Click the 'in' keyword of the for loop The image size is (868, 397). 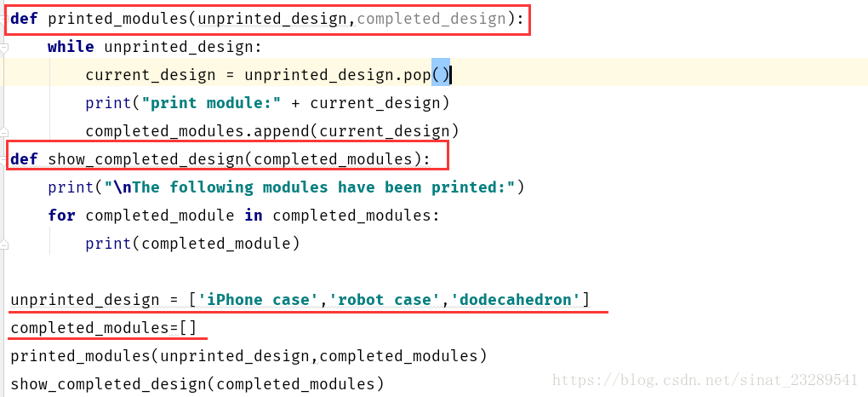tap(254, 216)
